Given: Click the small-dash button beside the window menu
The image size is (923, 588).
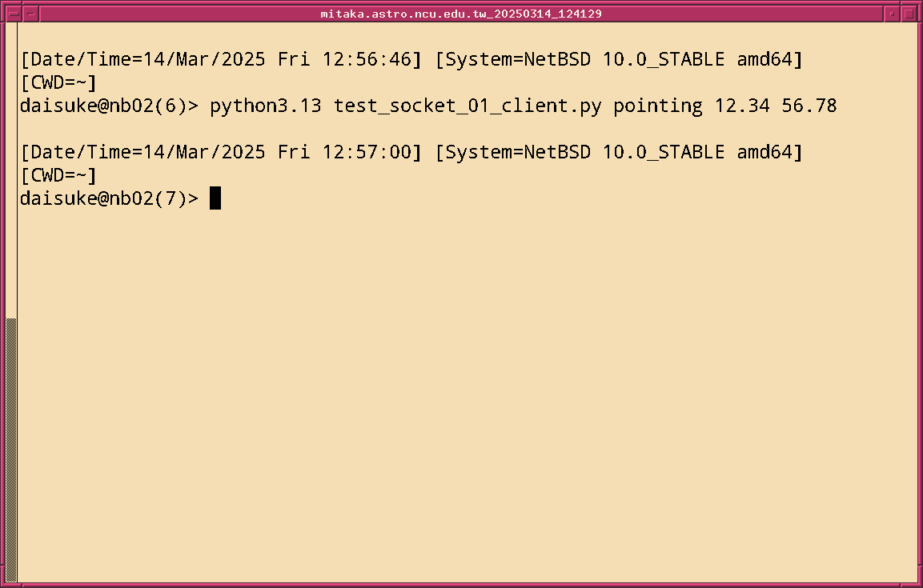Looking at the screenshot, I should click(x=30, y=14).
